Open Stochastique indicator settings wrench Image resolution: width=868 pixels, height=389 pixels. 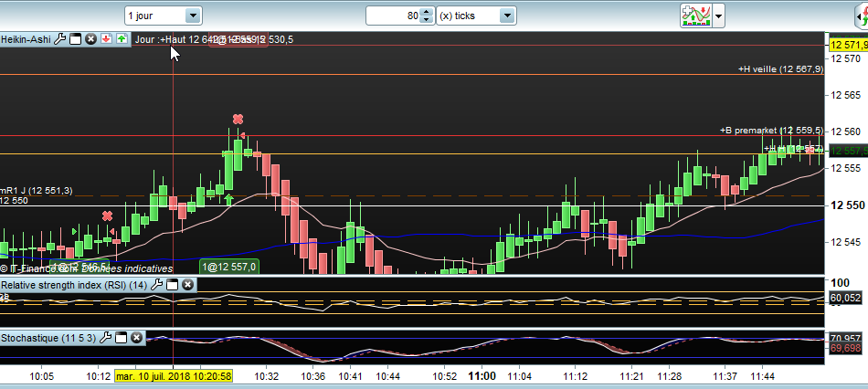point(105,338)
